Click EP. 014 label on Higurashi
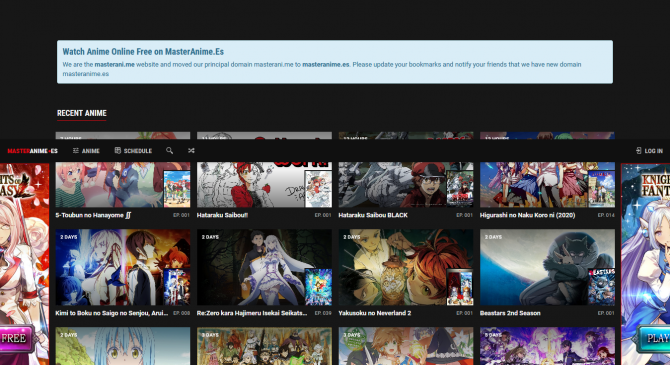Viewport: 670px width, 365px height. (606, 215)
